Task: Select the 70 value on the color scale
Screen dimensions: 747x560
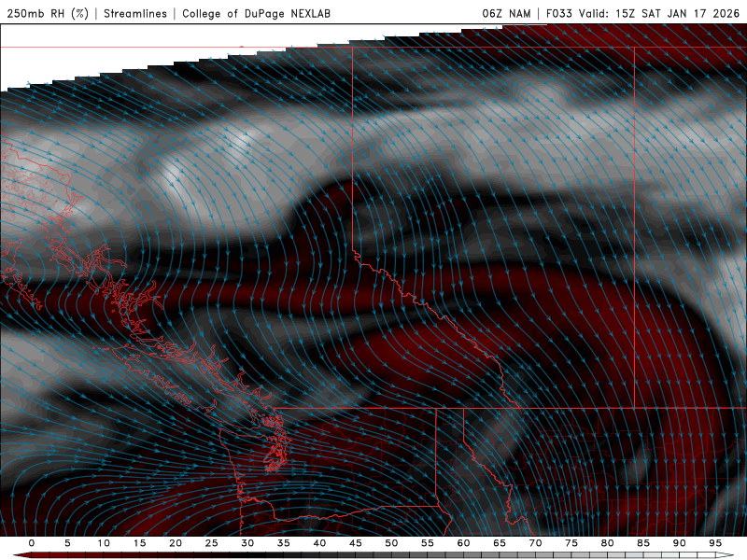Action: [535, 543]
